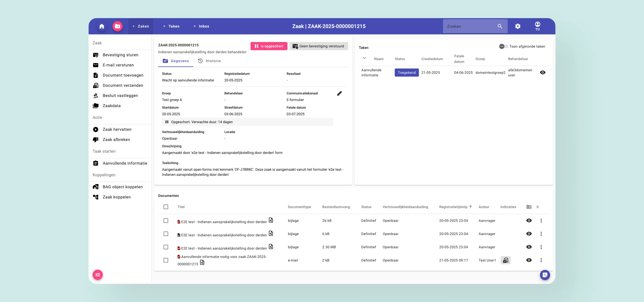Click the verzonden indicator icon on e-mail row
This screenshot has height=302, width=644.
[505, 260]
